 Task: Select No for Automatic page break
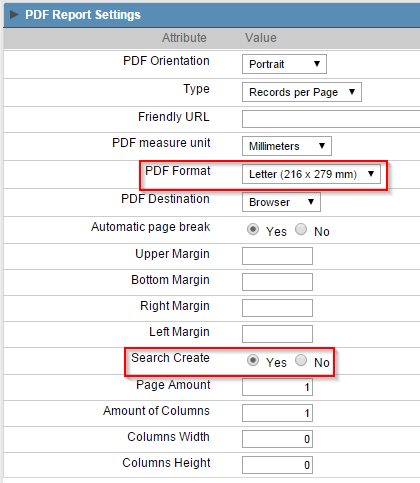301,229
